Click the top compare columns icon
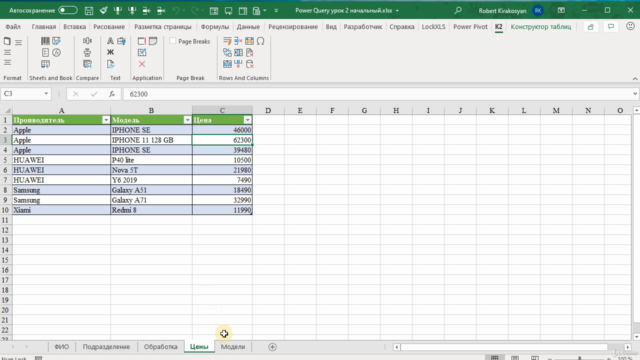This screenshot has height=360, width=640. pos(87,41)
